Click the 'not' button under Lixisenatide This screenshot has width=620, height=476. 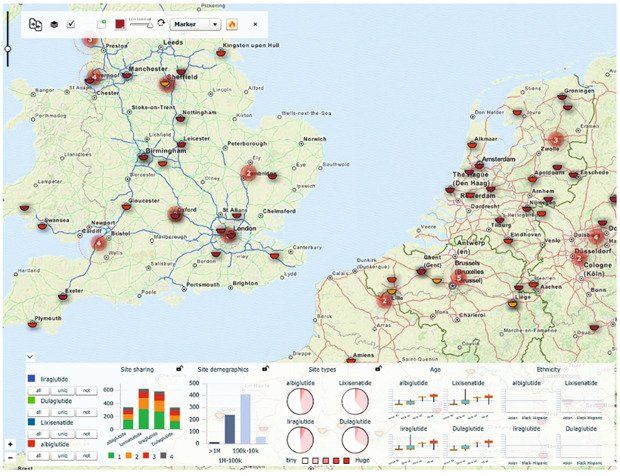pyautogui.click(x=86, y=433)
